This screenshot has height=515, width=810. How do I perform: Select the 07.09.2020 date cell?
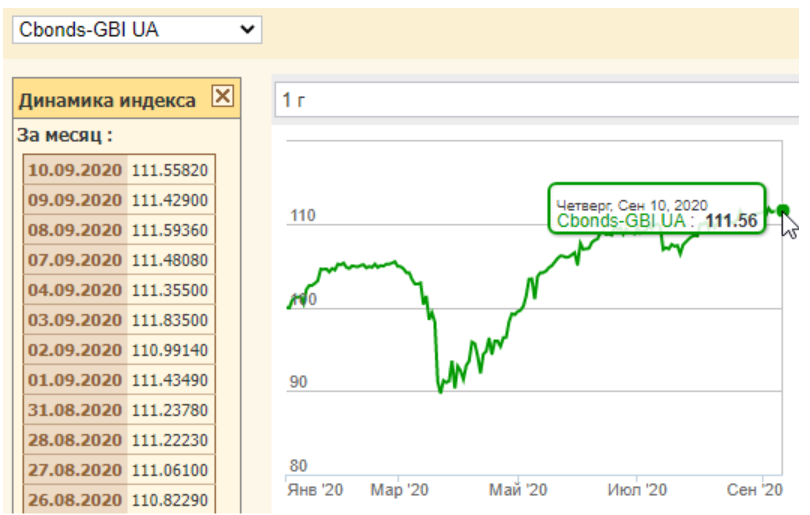click(75, 260)
